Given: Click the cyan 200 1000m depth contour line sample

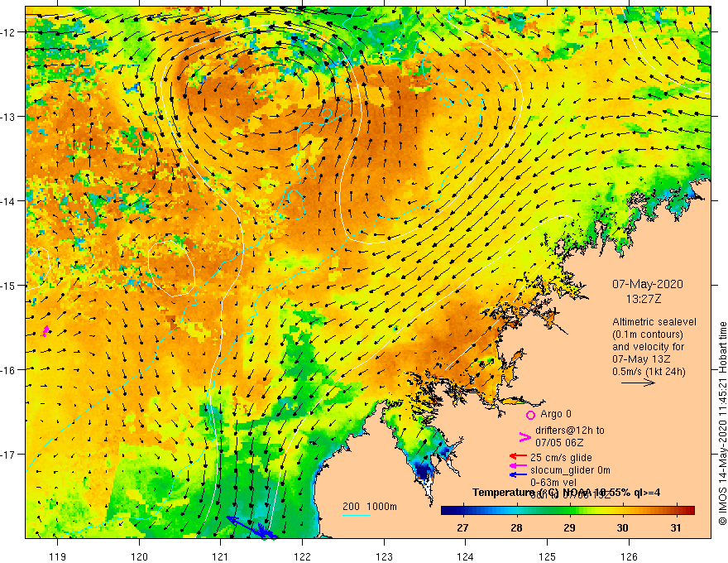Looking at the screenshot, I should click(356, 515).
